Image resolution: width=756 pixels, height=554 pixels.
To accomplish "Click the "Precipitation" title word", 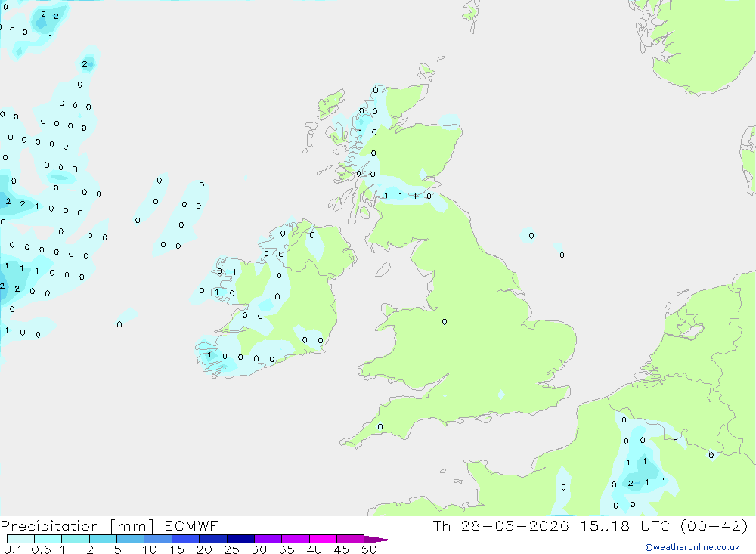I will pyautogui.click(x=50, y=525).
